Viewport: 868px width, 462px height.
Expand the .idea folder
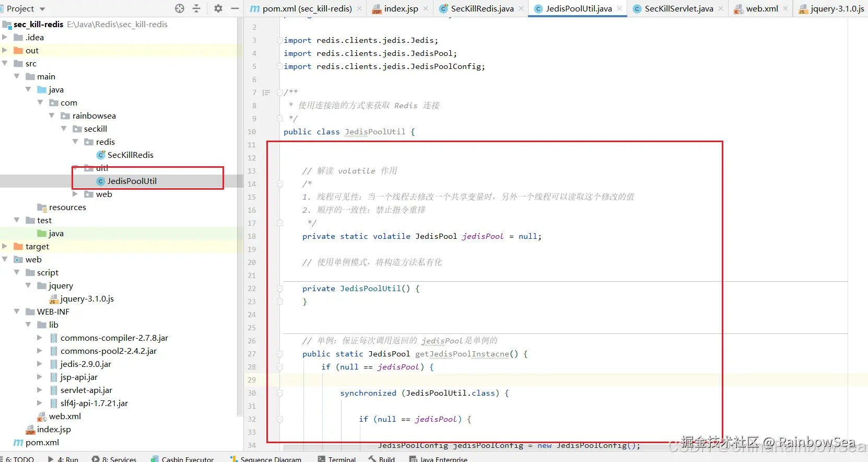(x=5, y=37)
